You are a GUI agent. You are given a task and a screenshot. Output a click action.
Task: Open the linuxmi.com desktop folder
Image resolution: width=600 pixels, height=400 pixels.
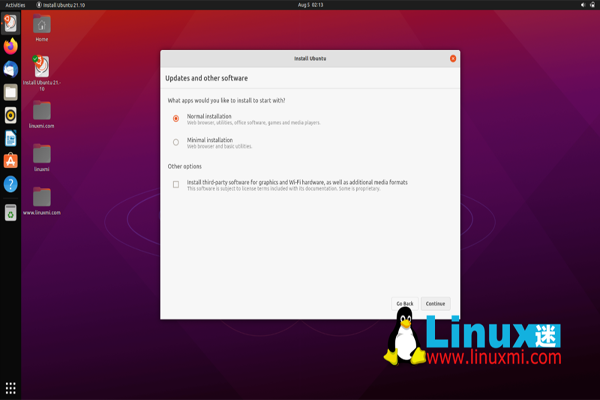[42, 114]
